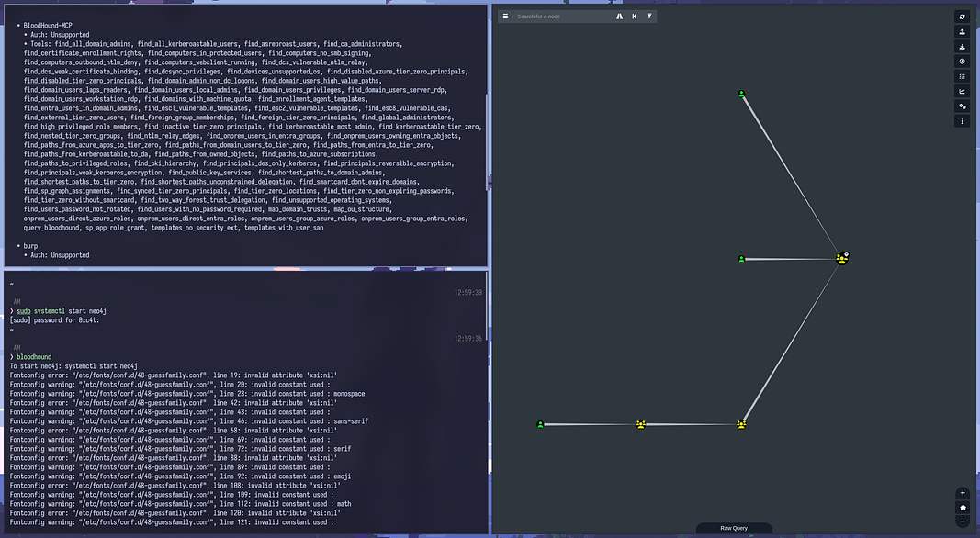
Task: Expand the Raw Query panel
Action: tap(734, 529)
